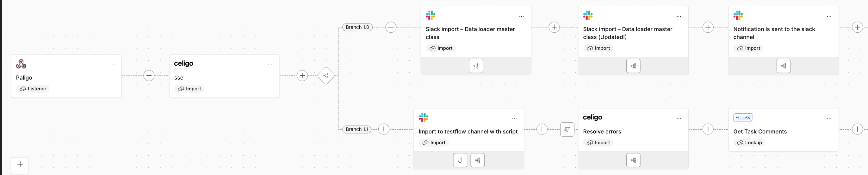Click the plus button after Branch 1.1
Image resolution: width=868 pixels, height=175 pixels.
coord(384,129)
